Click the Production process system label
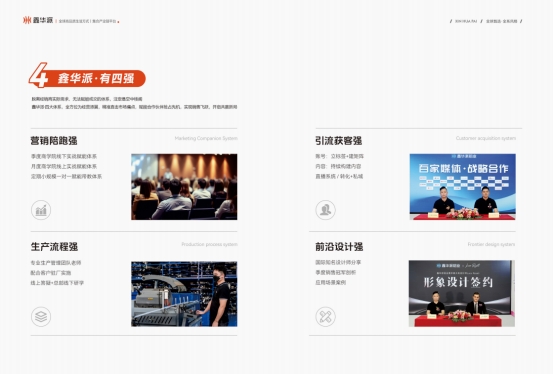Viewport: 553px width, 374px height. 209,244
